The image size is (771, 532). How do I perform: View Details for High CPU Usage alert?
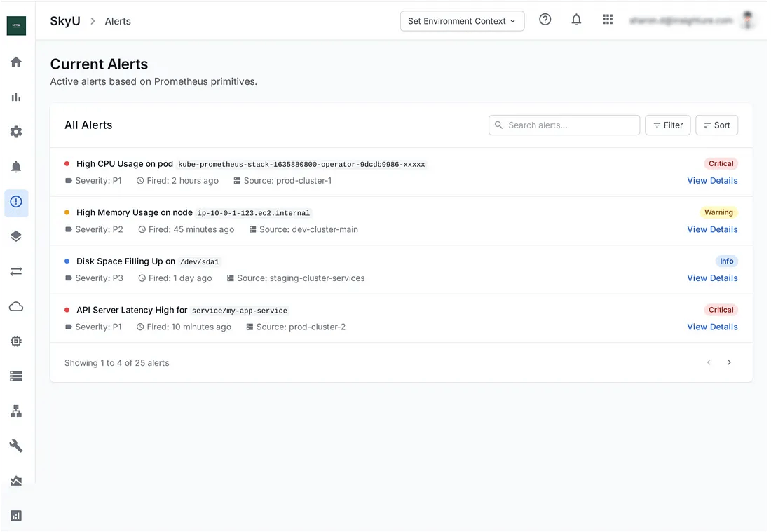tap(712, 180)
